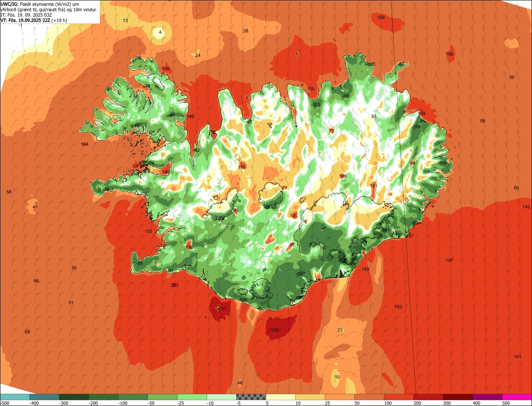Click the map value '106'
The image size is (532, 406).
point(449,54)
